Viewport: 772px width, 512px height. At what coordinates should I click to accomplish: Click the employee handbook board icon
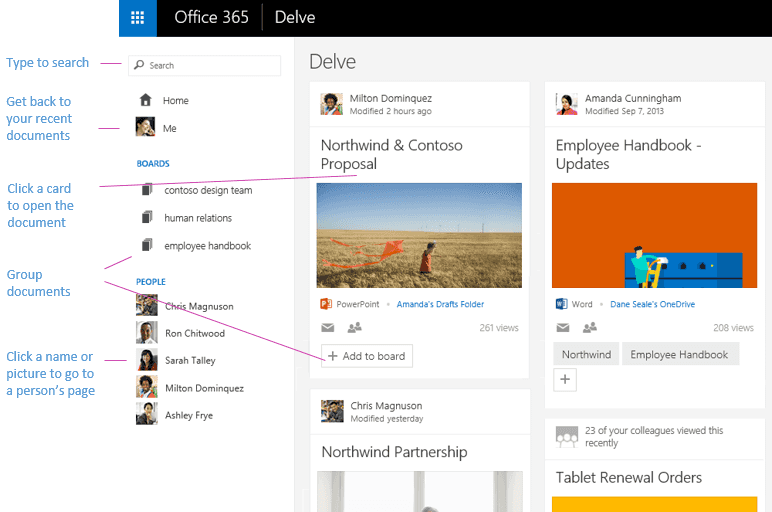tap(147, 245)
